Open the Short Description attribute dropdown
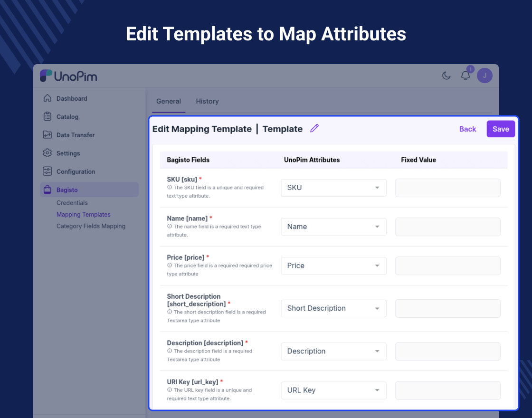Screen dimensions: 532x418 pyautogui.click(x=333, y=308)
